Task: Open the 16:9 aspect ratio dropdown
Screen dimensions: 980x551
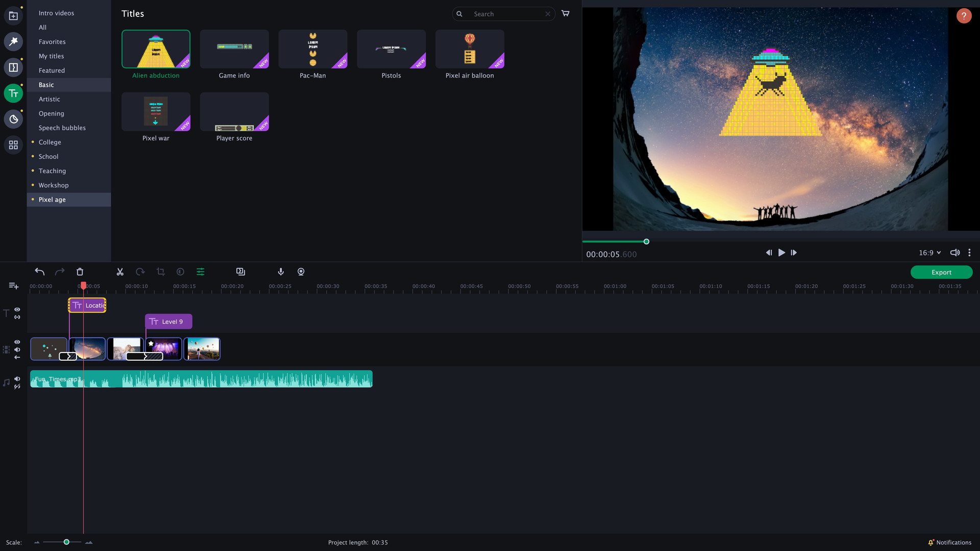Action: 929,253
